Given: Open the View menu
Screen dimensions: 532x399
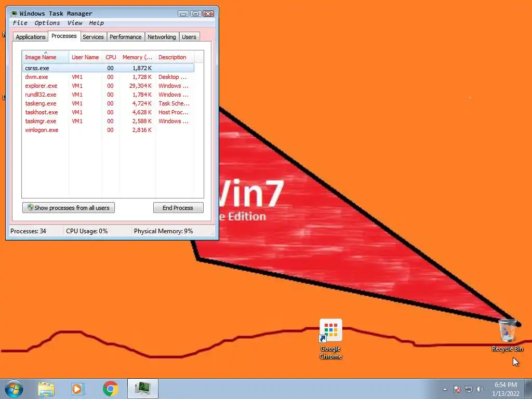Looking at the screenshot, I should [75, 23].
